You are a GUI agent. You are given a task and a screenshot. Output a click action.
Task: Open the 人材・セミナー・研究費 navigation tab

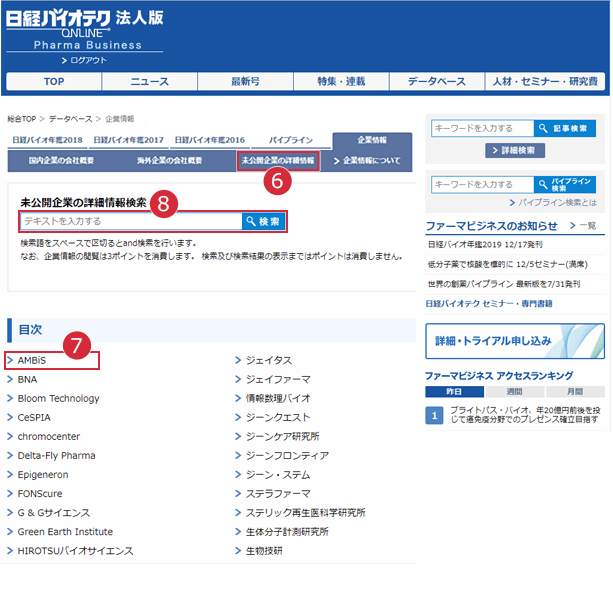pyautogui.click(x=545, y=81)
